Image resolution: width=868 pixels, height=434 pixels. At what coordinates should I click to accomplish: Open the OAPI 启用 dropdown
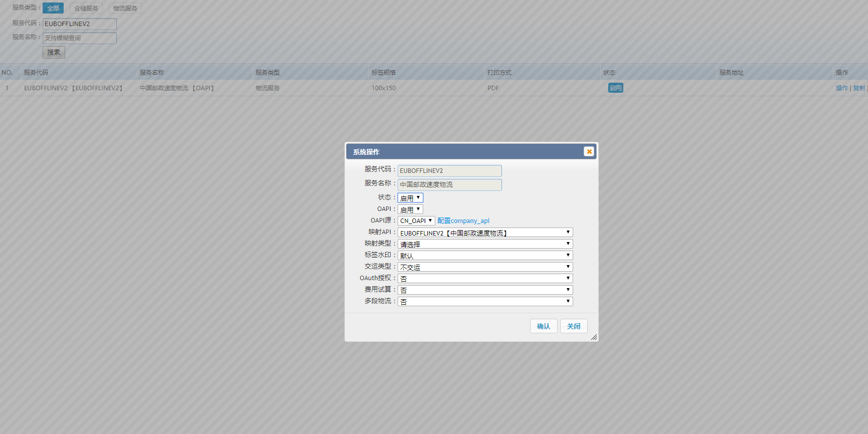(x=411, y=209)
